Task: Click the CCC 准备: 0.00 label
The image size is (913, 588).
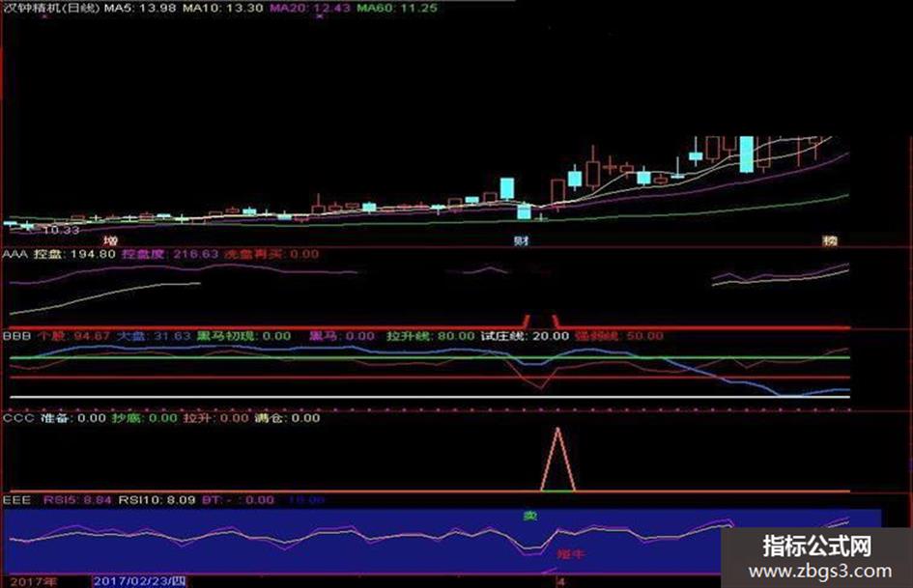Action: click(x=54, y=418)
